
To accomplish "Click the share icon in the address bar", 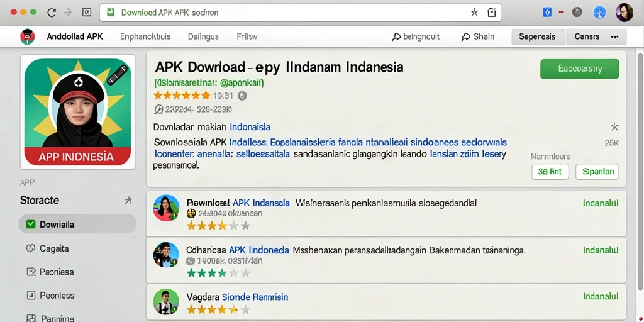I will tap(491, 13).
